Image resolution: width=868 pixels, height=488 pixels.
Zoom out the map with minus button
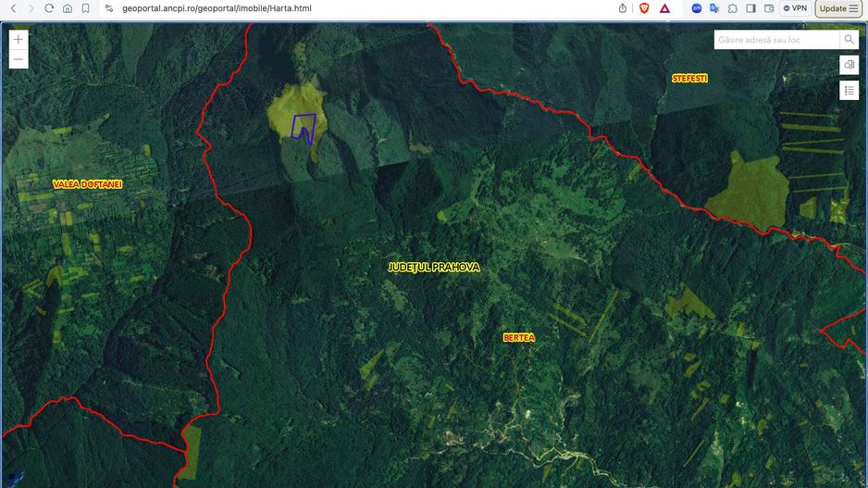point(19,59)
